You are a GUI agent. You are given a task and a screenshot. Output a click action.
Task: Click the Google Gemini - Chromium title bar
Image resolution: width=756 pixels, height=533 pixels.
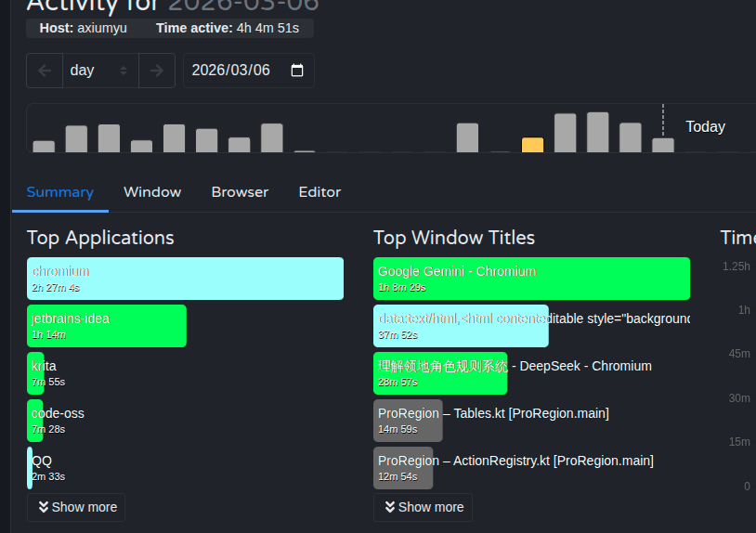pos(531,279)
